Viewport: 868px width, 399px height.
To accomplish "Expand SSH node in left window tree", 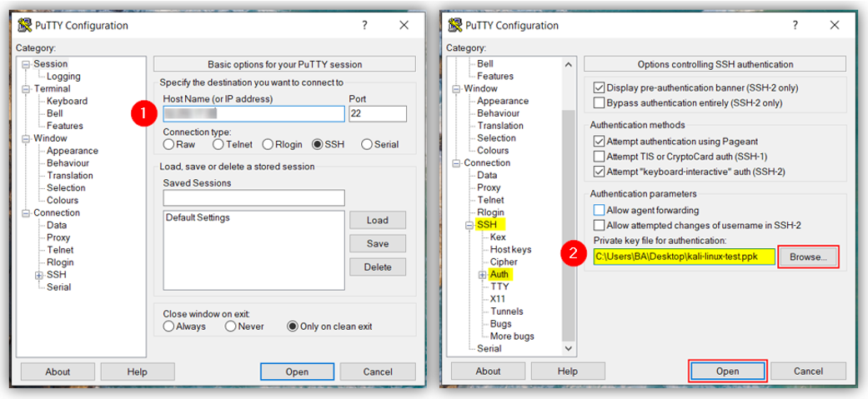I will (x=38, y=275).
